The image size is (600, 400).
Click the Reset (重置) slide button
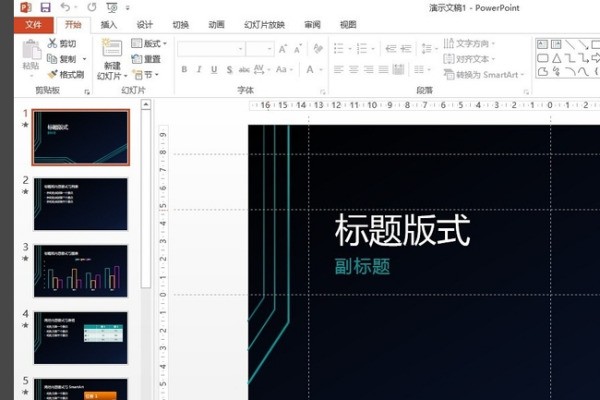[x=145, y=59]
